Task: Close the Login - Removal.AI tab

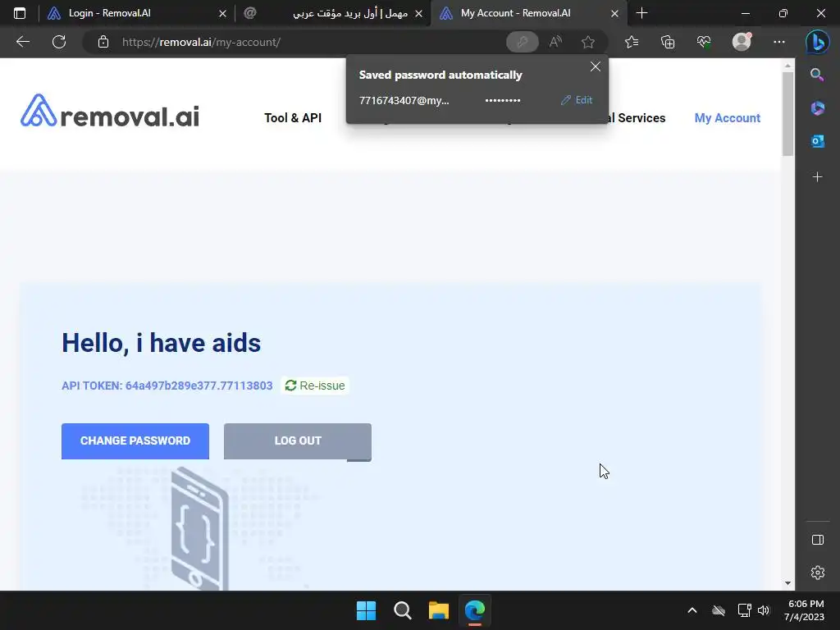Action: point(223,13)
